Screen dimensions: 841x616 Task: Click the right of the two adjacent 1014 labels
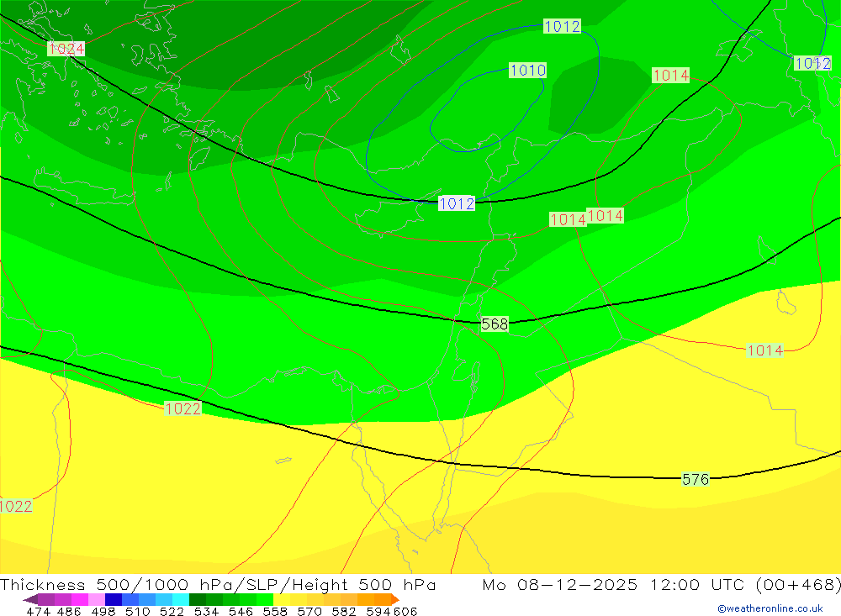605,215
